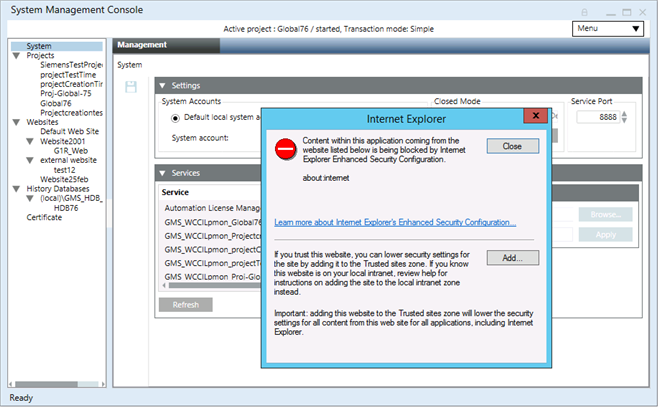Collapse the Services section
Screen dimensions: 659x407
164,173
